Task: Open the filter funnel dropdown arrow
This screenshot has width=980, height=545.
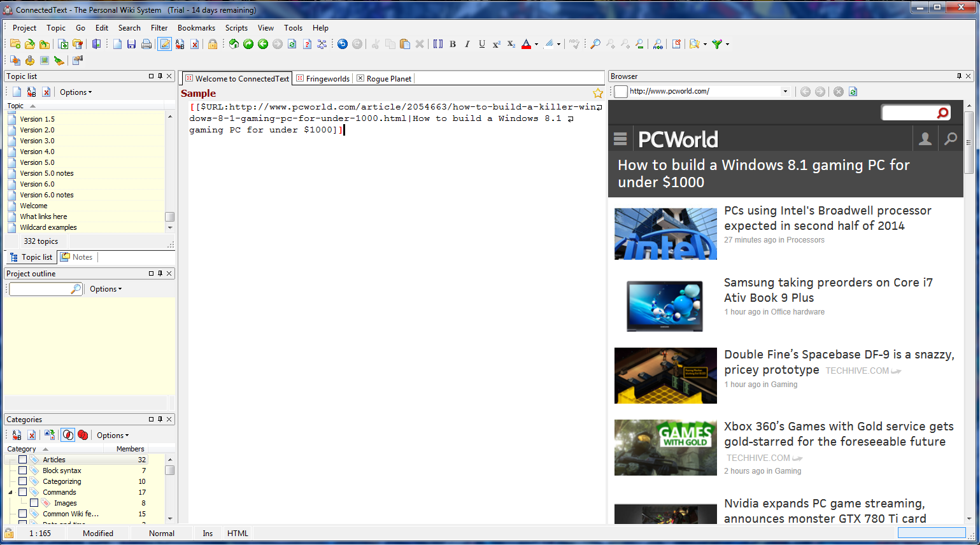Action: pos(727,45)
